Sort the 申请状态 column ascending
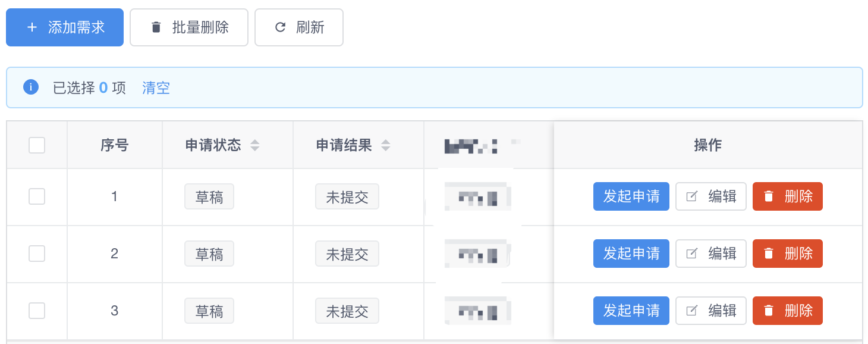 click(254, 142)
